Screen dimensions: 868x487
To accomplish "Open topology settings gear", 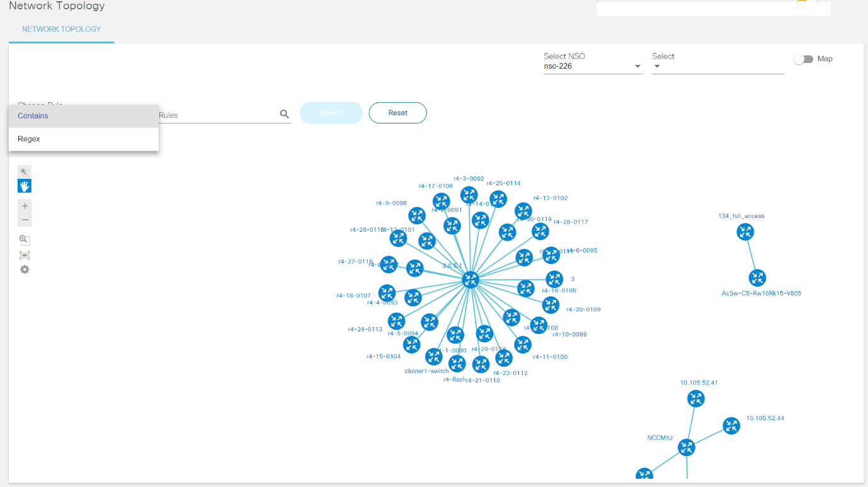I will [25, 270].
